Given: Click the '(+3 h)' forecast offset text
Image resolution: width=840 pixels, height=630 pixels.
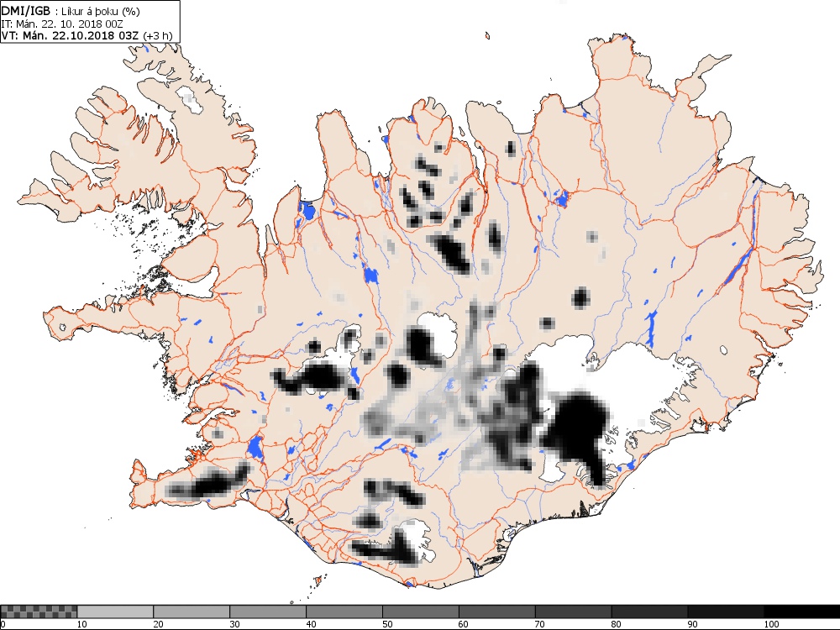Looking at the screenshot, I should (159, 35).
